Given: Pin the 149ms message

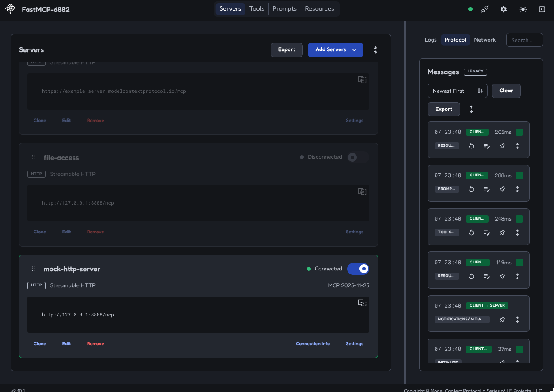Looking at the screenshot, I should coord(502,276).
